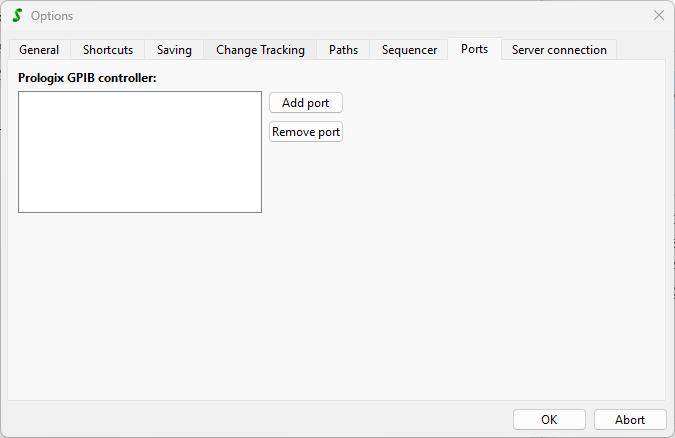This screenshot has width=675, height=438.
Task: Confirm the options with OK
Action: tap(549, 420)
